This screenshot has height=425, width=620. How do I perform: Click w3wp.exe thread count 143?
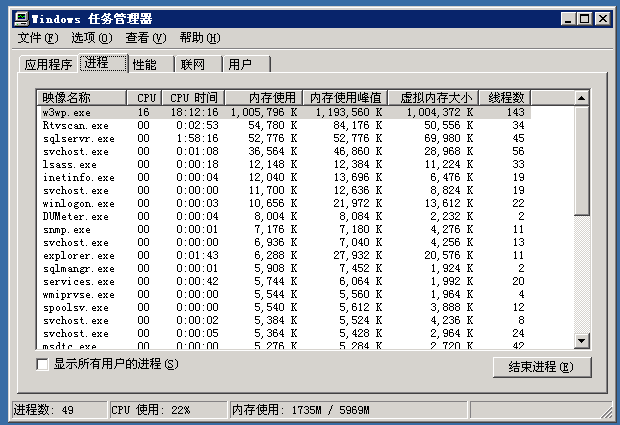point(516,112)
